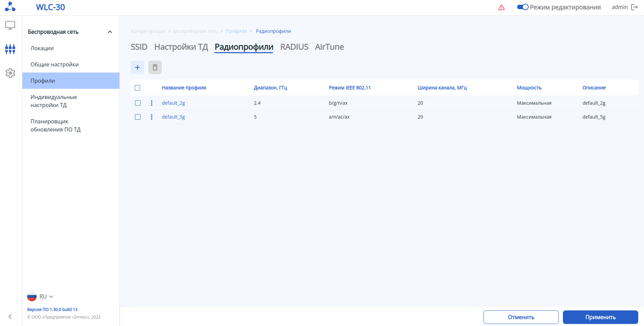Click the red warning triangle icon
The image size is (644, 326).
click(501, 7)
